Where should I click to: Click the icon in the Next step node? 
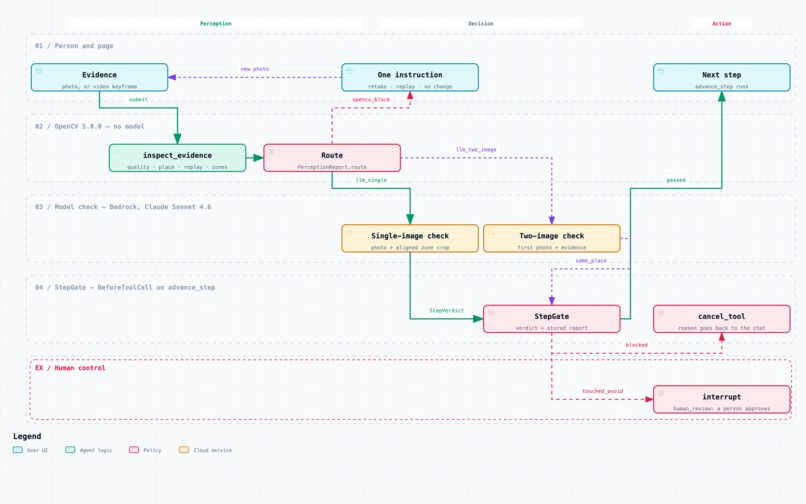point(661,71)
